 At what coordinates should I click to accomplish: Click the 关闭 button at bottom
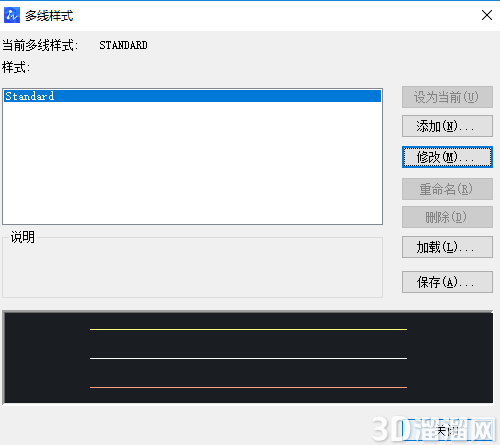tap(447, 431)
